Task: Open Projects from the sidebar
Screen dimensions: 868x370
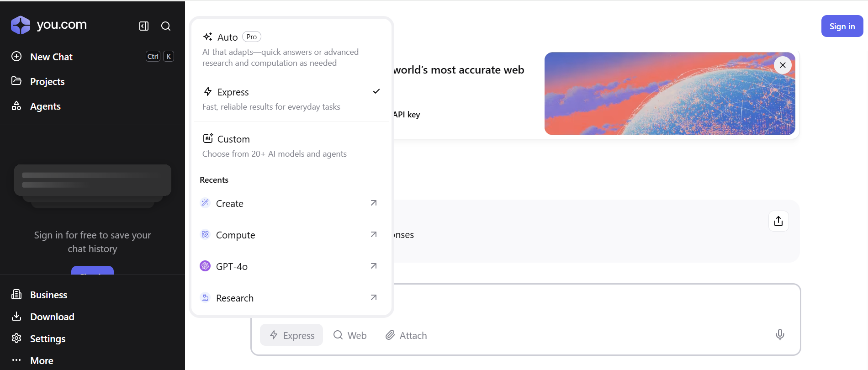Action: point(47,81)
